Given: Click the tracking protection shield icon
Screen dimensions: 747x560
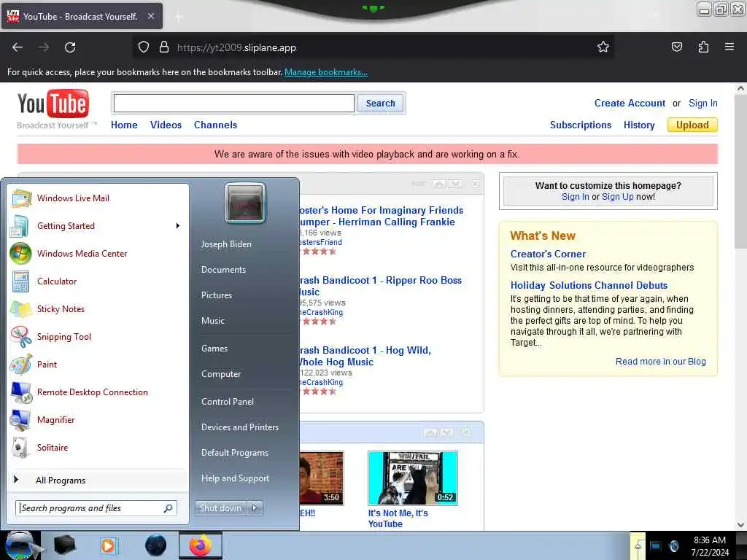Looking at the screenshot, I should point(144,47).
